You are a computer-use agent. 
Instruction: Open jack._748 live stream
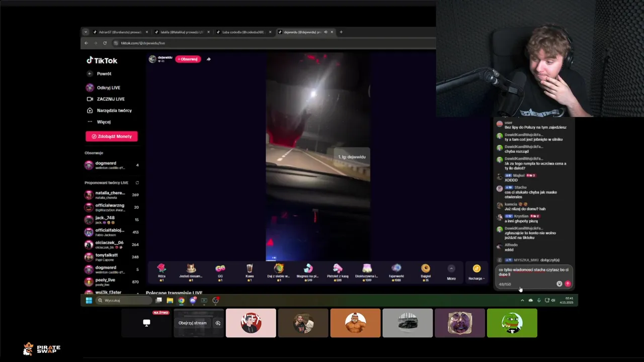(112, 220)
